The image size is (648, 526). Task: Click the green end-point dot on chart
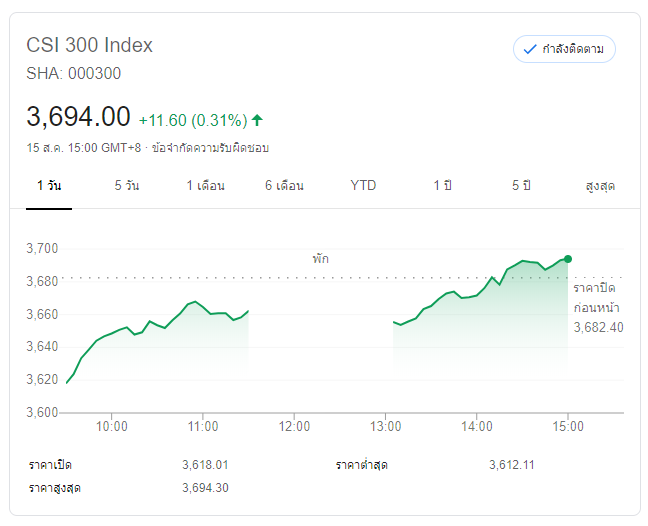point(568,259)
